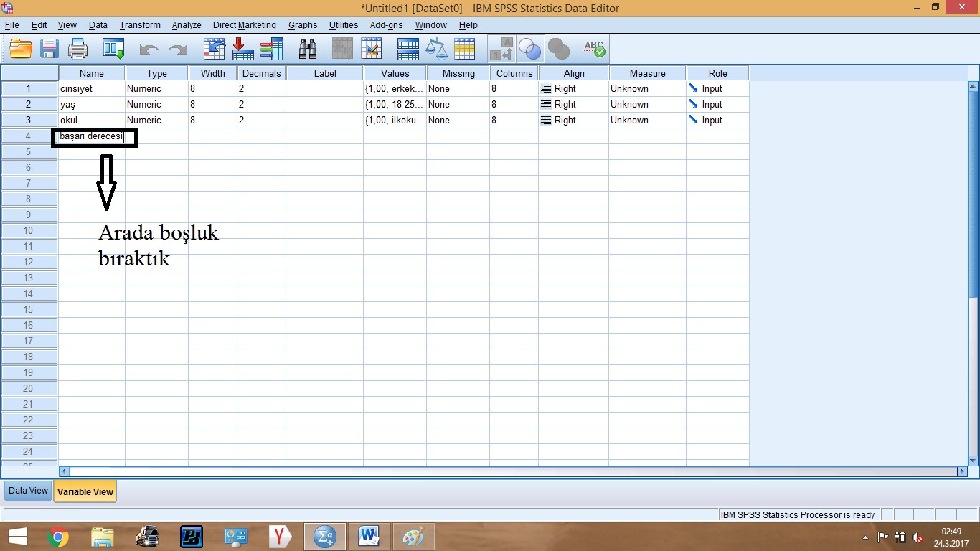Click the Go to variable toolbar icon
Screen dimensions: 980x551
pos(243,49)
